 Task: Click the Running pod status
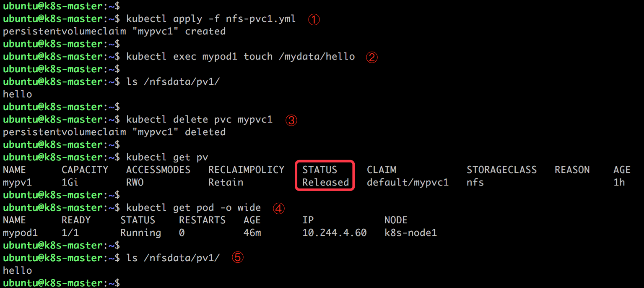[x=141, y=233]
